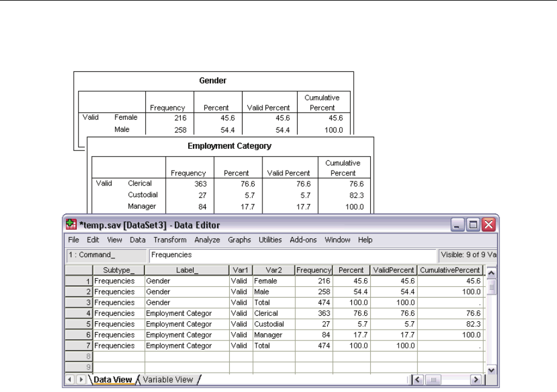This screenshot has width=557, height=392.
Task: Select row header 7
Action: [79, 346]
